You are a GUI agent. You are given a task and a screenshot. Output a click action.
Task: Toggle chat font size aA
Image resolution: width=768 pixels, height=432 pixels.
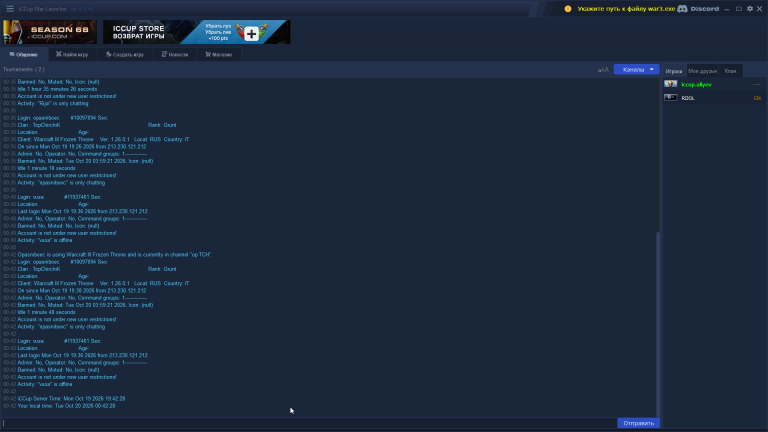(x=603, y=70)
